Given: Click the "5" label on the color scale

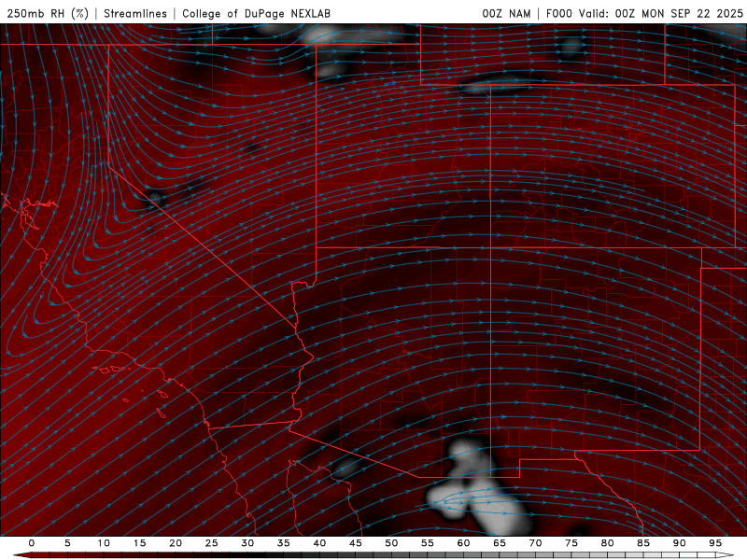Looking at the screenshot, I should 67,543.
